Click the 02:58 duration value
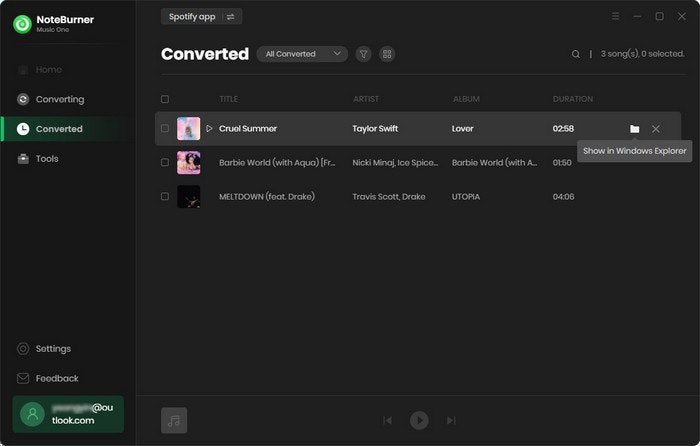The height and width of the screenshot is (446, 700). [563, 129]
